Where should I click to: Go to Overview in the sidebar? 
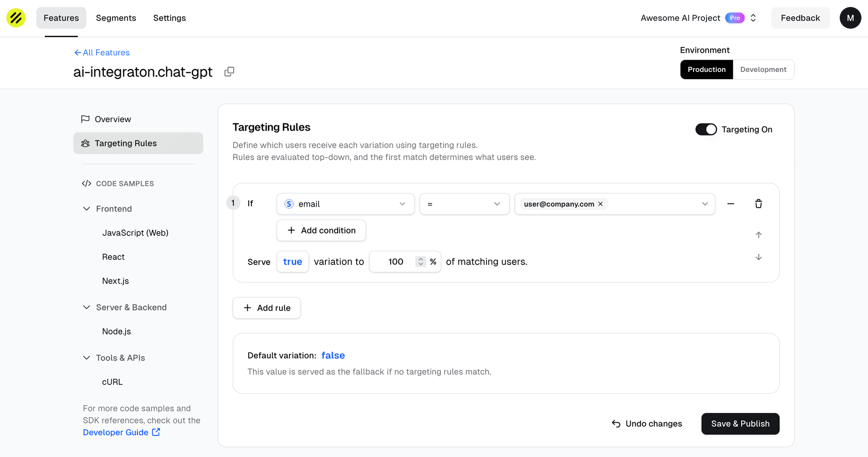pos(113,119)
